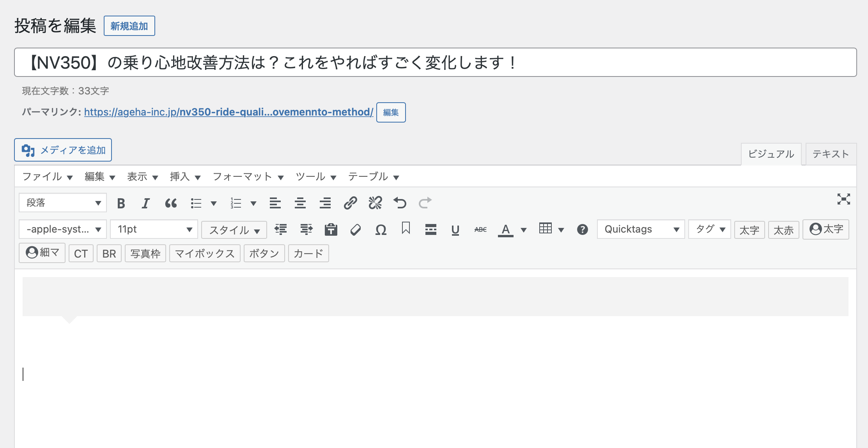Open special character omega icon
Image resolution: width=868 pixels, height=448 pixels.
click(381, 229)
